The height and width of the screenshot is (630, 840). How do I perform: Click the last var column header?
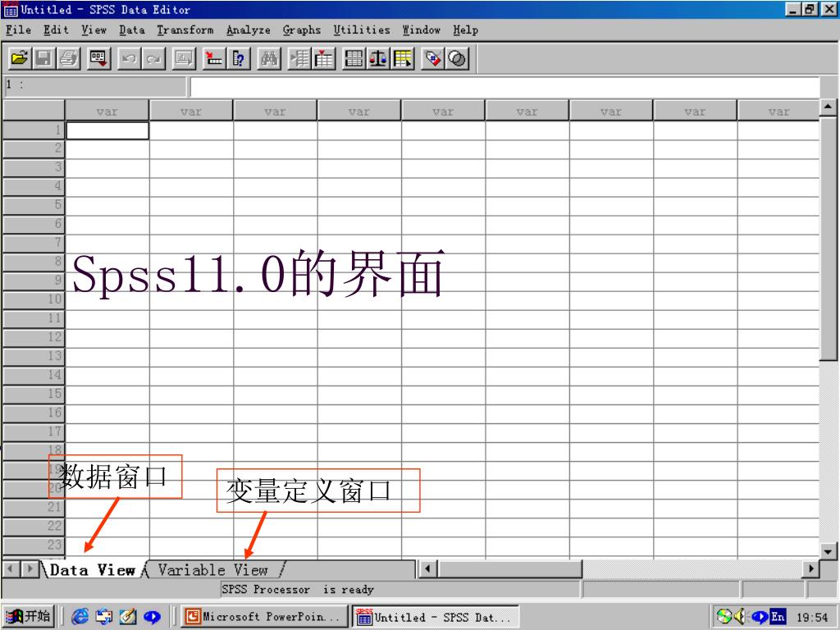[x=778, y=111]
